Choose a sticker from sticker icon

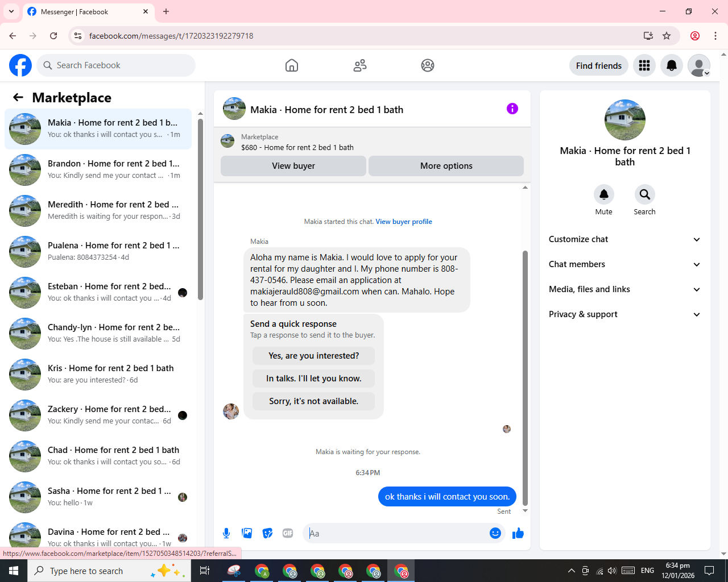click(x=267, y=533)
